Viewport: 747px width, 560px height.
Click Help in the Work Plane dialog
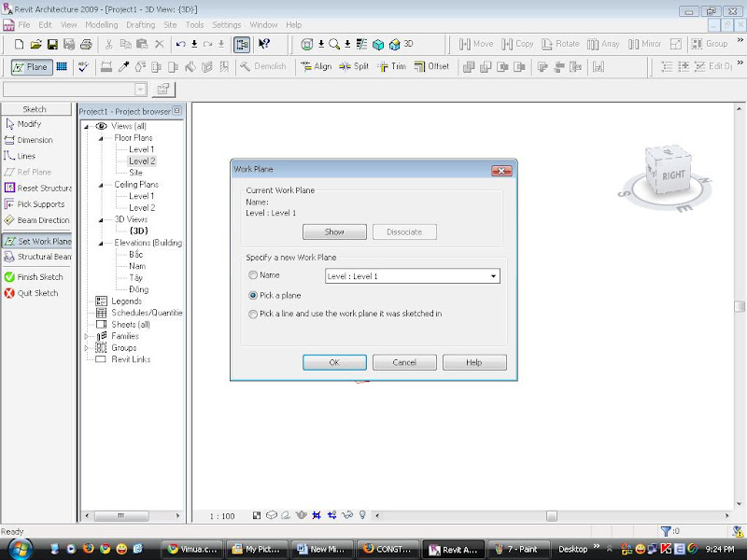pos(474,362)
